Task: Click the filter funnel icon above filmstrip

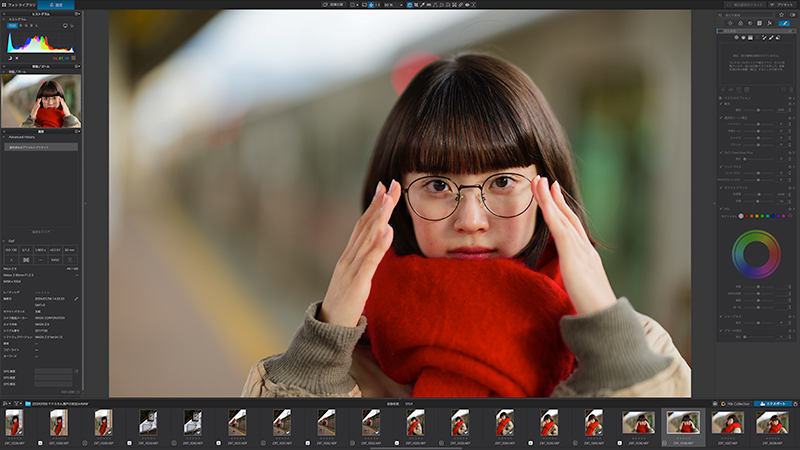Action: 17,403
